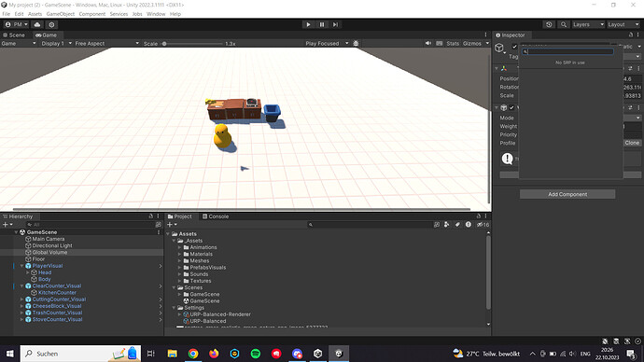
Task: Collapse the Transform component foldout
Action: pos(497,68)
